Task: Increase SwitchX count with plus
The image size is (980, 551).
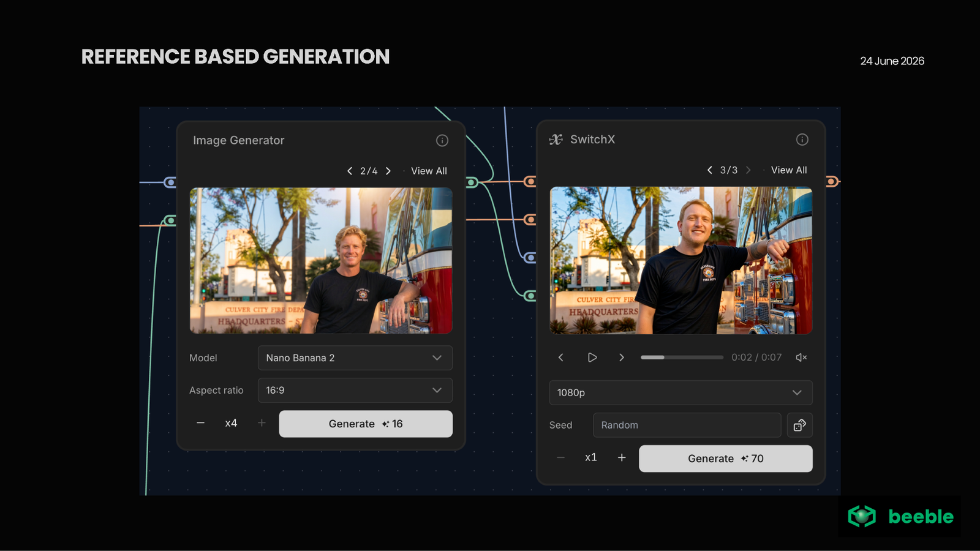Action: [x=622, y=458]
